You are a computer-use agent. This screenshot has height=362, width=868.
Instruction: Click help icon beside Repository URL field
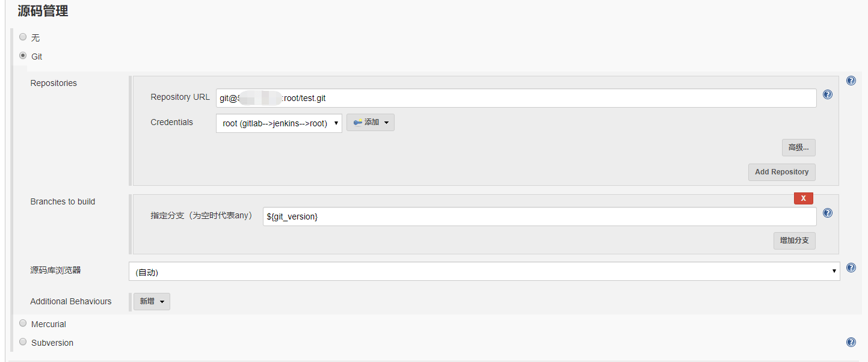pyautogui.click(x=827, y=94)
